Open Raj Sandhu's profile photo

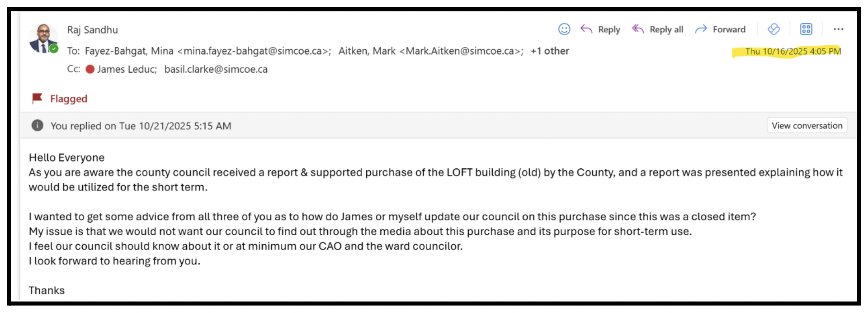pos(43,38)
